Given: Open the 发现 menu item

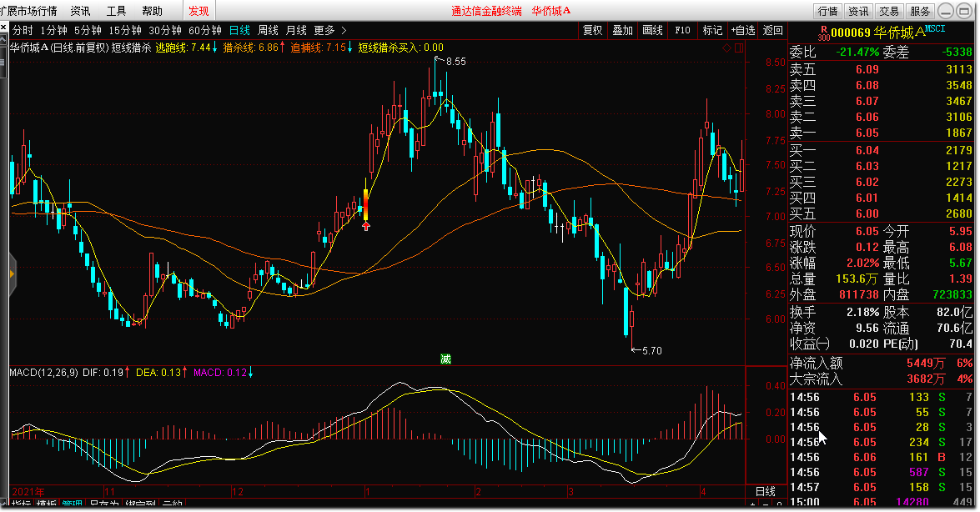Looking at the screenshot, I should [199, 11].
